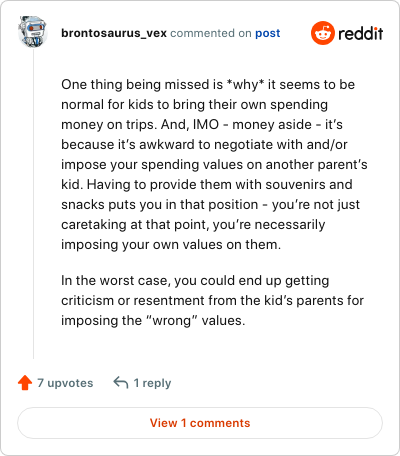This screenshot has height=456, width=400.
Task: Click the word "IMO" in the comment
Action: coord(206,124)
